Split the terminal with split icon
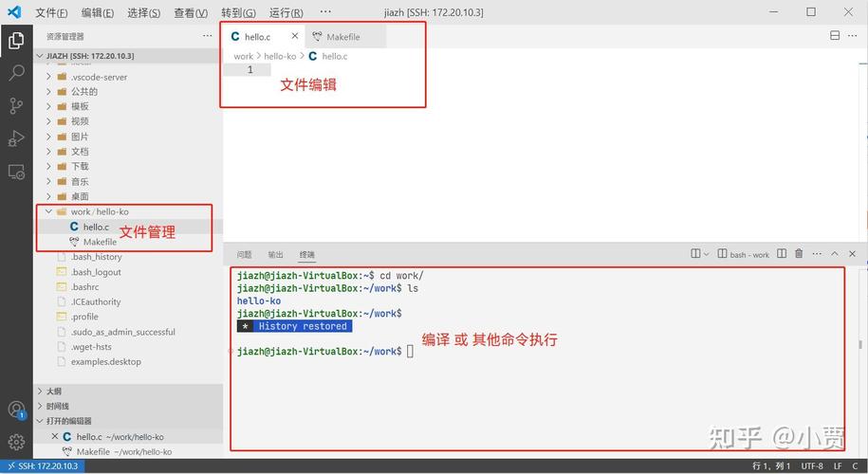The height and width of the screenshot is (474, 868). coord(782,254)
